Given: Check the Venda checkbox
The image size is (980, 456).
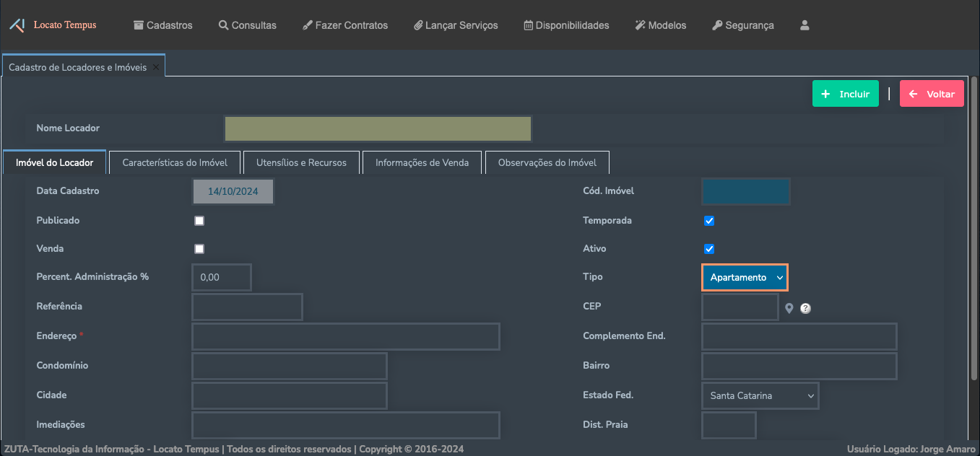Looking at the screenshot, I should 199,249.
